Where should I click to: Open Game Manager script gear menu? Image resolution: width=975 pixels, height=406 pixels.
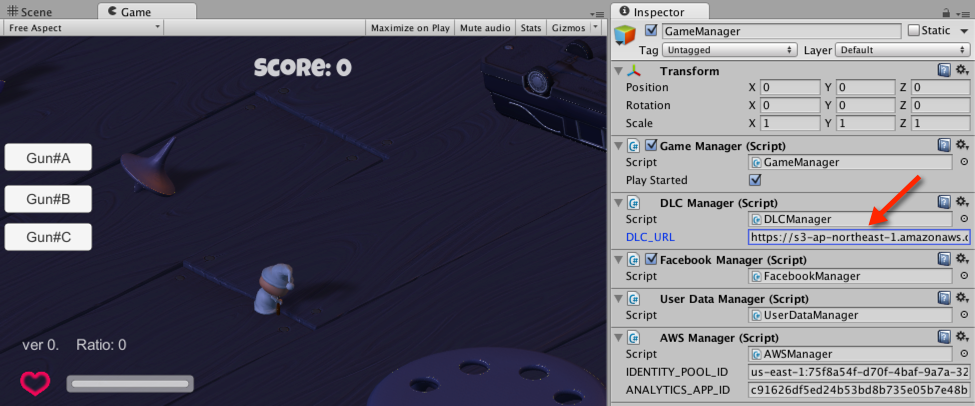click(962, 145)
